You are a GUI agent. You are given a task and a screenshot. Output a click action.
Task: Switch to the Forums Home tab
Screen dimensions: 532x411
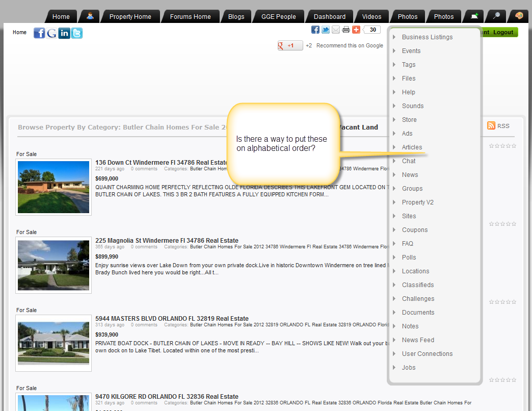pyautogui.click(x=190, y=16)
